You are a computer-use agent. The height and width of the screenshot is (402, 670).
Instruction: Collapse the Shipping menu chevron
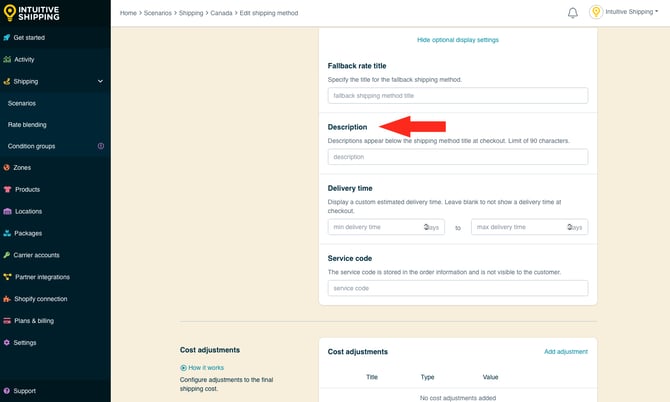(100, 81)
